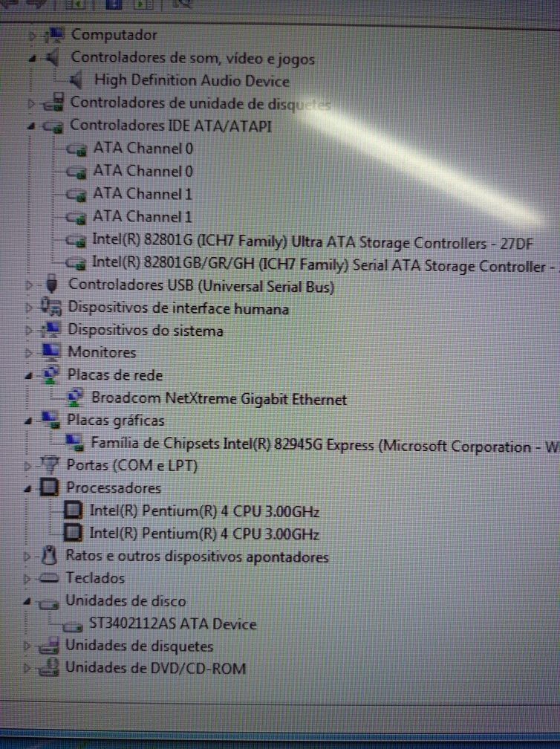
Task: Click the High Definition Audio Device icon
Action: (x=76, y=80)
